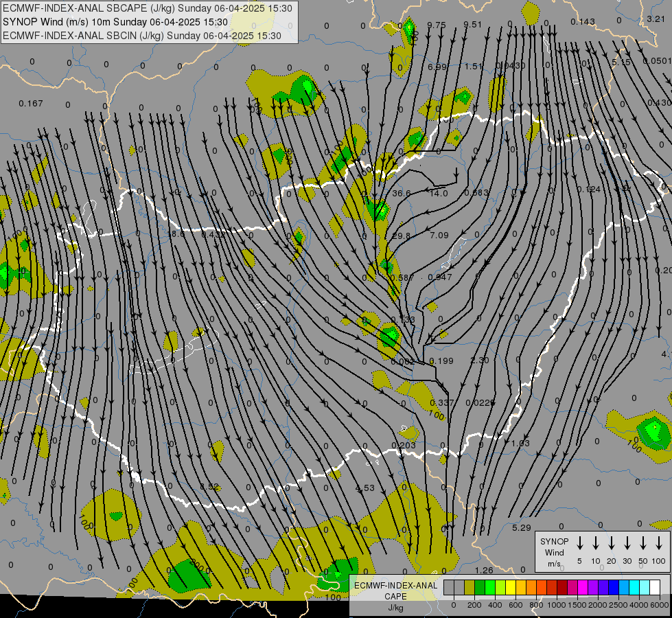The height and width of the screenshot is (618, 672).
Task: Click the 0.167 value on the map
Action: [x=31, y=104]
